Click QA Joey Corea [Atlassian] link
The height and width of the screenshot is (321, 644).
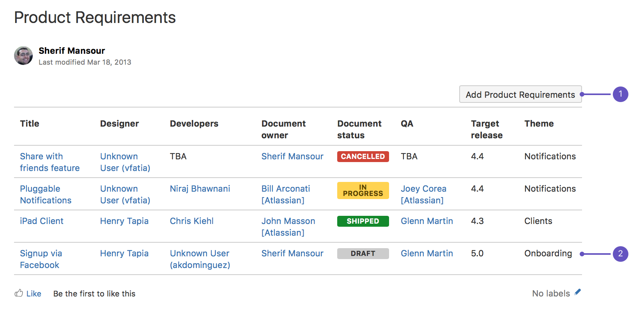(x=424, y=194)
